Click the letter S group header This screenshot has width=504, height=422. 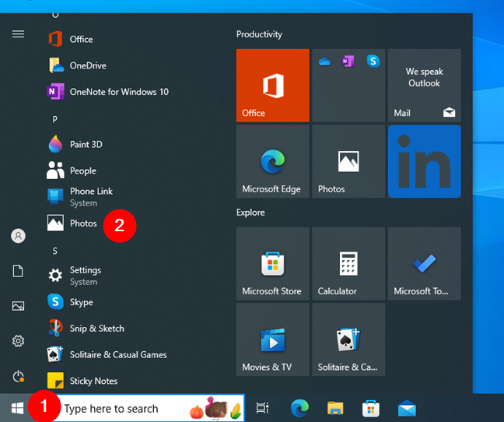click(55, 251)
